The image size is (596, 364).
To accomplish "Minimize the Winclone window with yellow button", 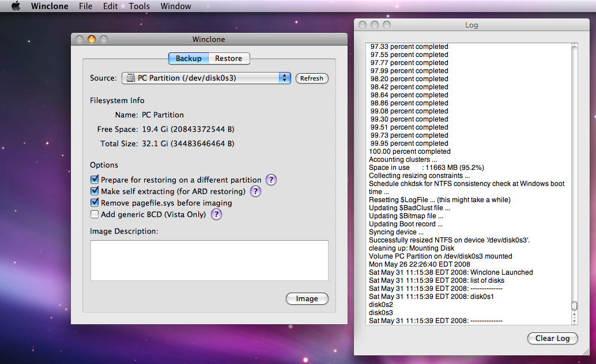I will [92, 39].
